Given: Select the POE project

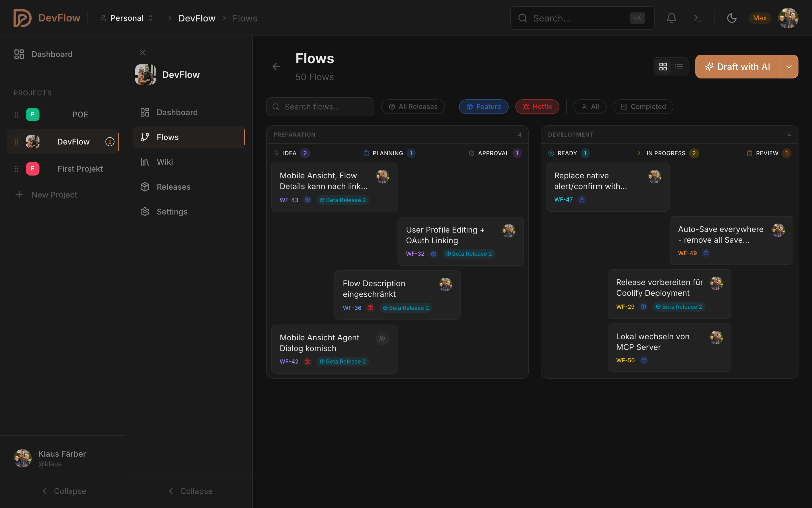Looking at the screenshot, I should click(63, 115).
